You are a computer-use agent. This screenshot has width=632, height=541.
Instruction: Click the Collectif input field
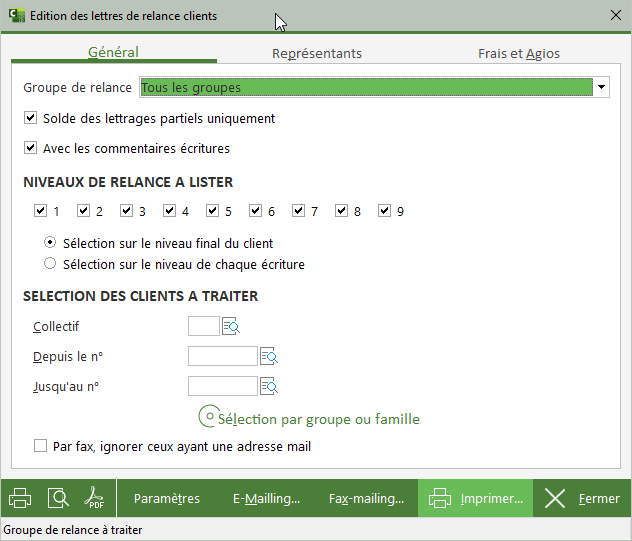tap(204, 326)
